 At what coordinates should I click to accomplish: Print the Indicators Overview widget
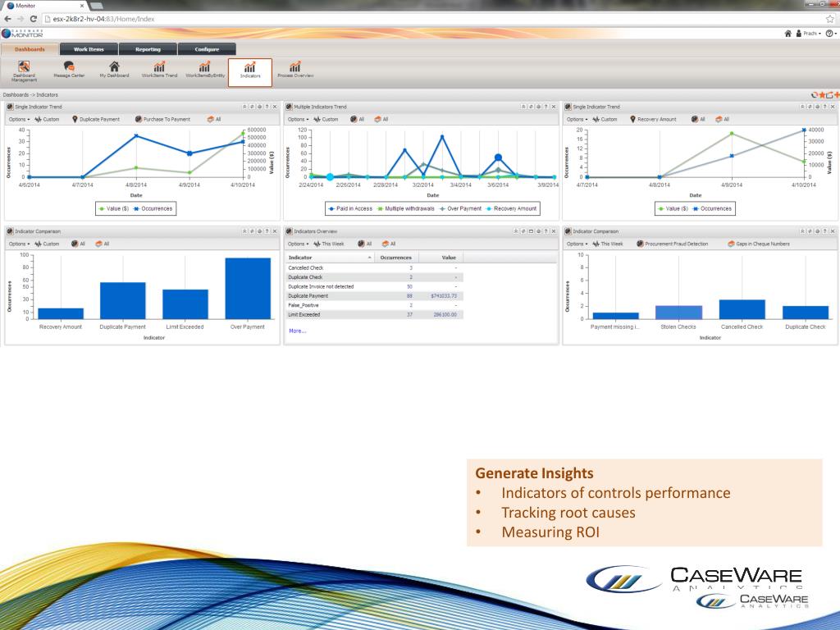coord(538,231)
